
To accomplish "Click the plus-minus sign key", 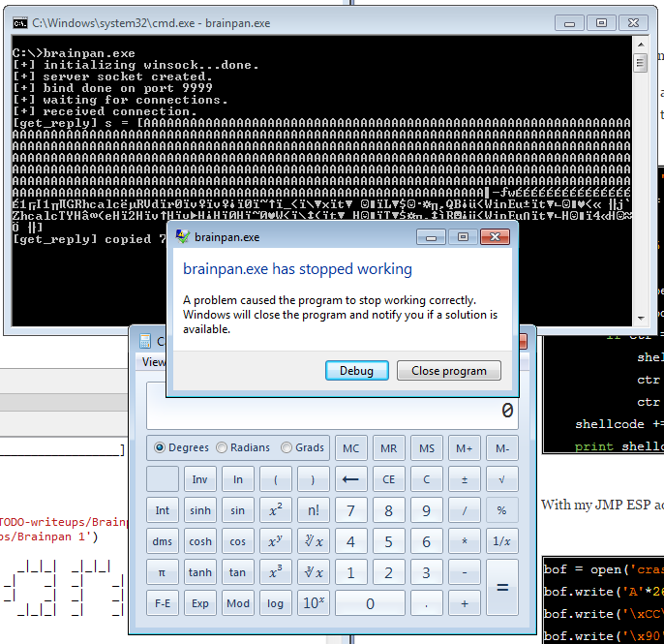I will (465, 479).
